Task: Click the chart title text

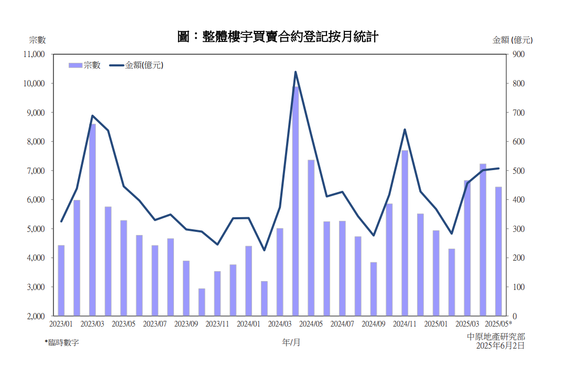Action: tap(277, 37)
